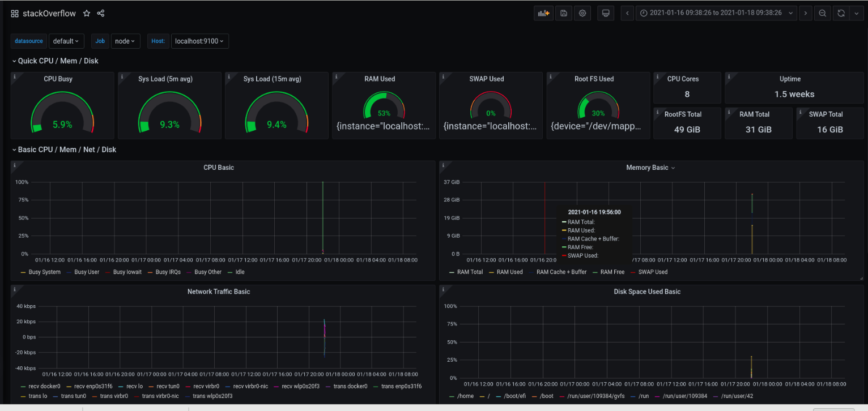Click info icon on RAM Used panel
The width and height of the screenshot is (868, 411).
(x=336, y=76)
